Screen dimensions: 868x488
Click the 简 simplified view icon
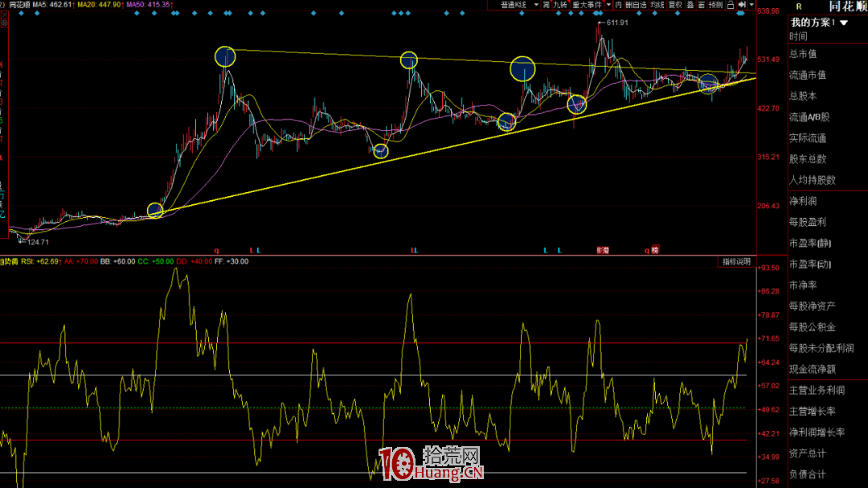[546, 5]
